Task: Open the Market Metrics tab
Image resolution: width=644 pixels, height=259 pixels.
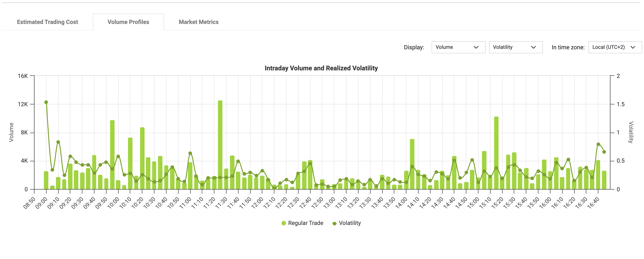Action: pos(198,22)
